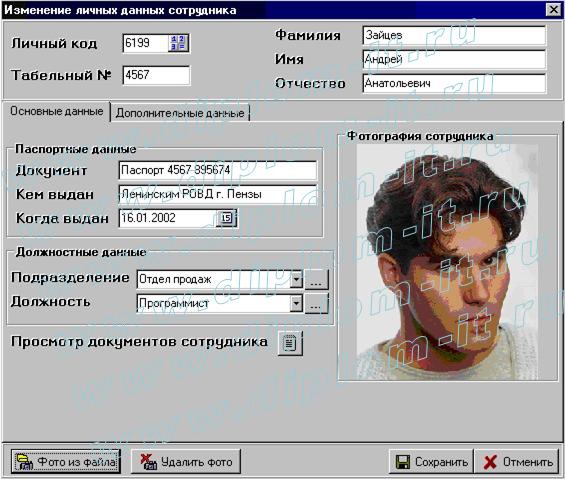The width and height of the screenshot is (565, 479).
Task: Save changes with Сохранить floppy button
Action: (431, 461)
